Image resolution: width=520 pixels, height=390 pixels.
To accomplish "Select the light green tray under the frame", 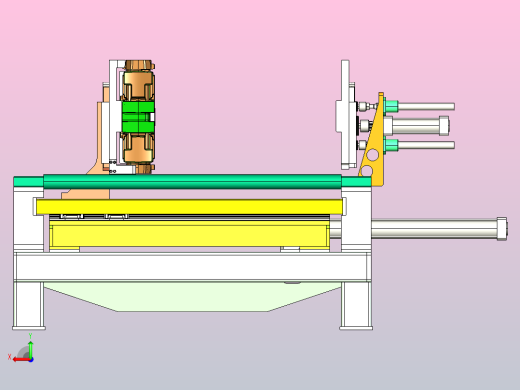I will (x=192, y=297).
